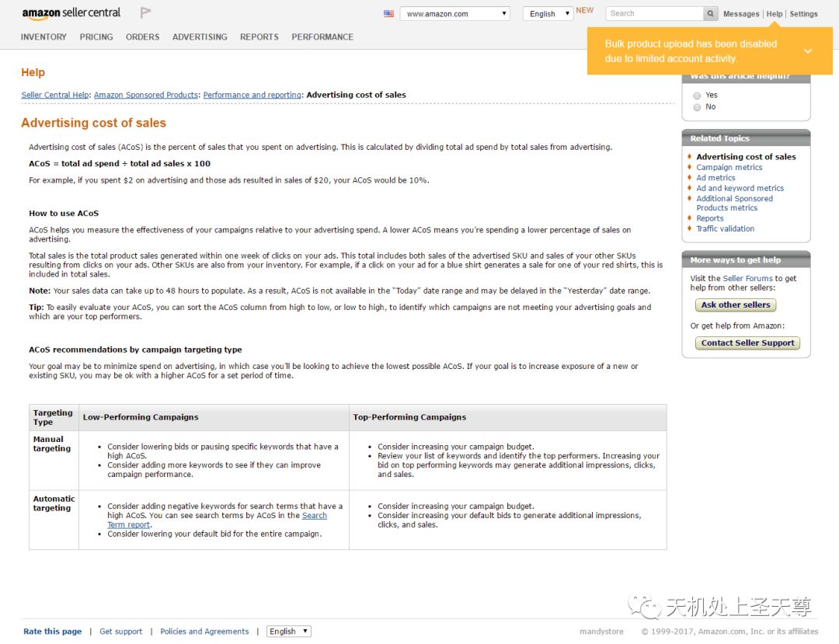Open Help link in header

[x=775, y=14]
